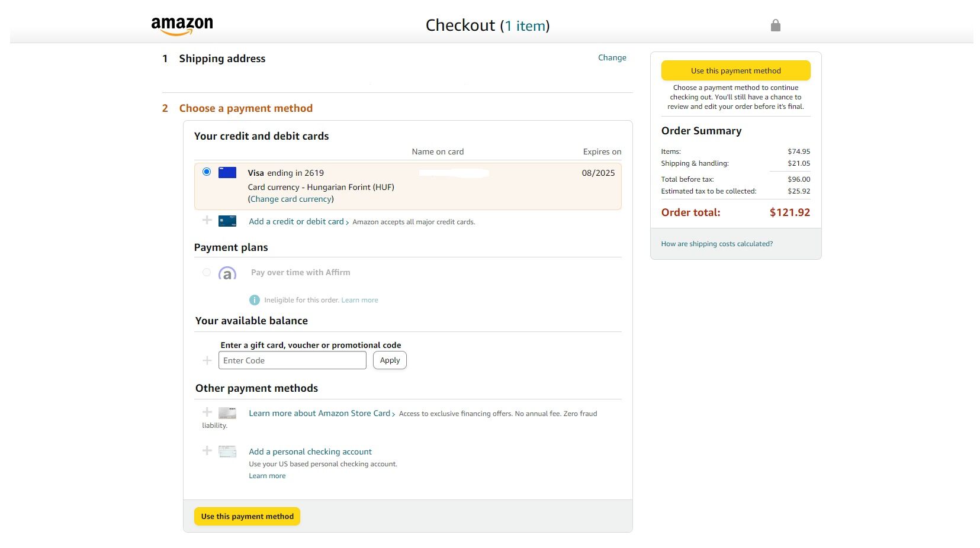Click the checking account check icon
The height and width of the screenshot is (548, 980).
(227, 452)
